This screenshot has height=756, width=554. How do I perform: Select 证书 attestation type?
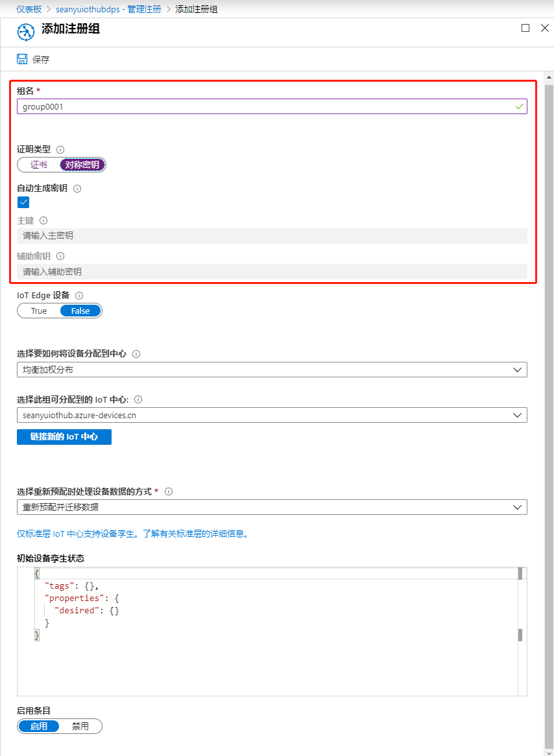coord(39,165)
